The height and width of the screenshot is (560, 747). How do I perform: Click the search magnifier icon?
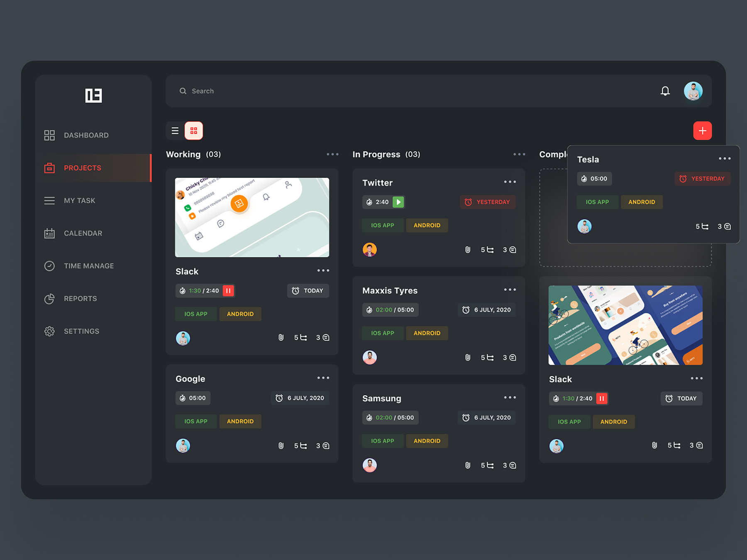[183, 91]
